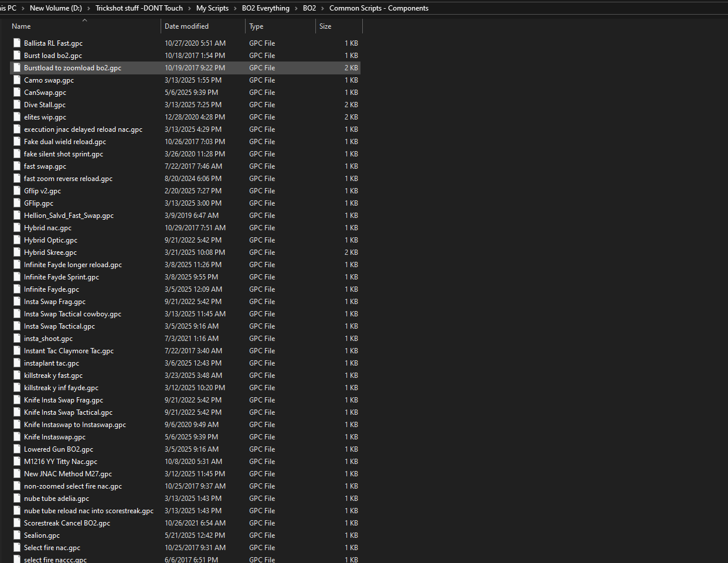Sort files by Type column header
This screenshot has height=563, width=728.
pos(256,26)
